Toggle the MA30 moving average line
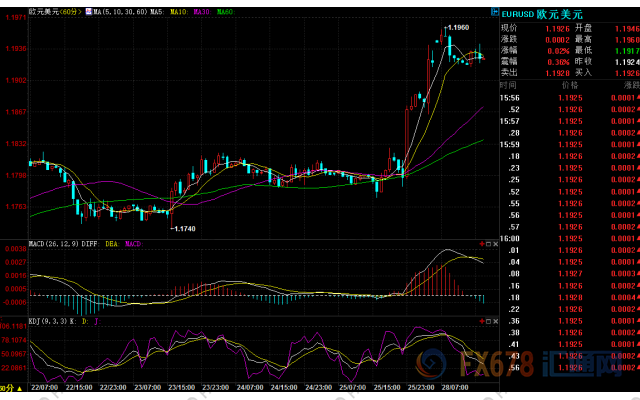Image resolution: width=640 pixels, height=400 pixels. [203, 13]
